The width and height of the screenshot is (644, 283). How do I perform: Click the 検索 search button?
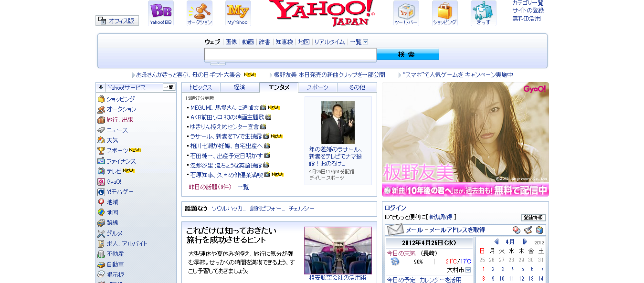coord(408,54)
